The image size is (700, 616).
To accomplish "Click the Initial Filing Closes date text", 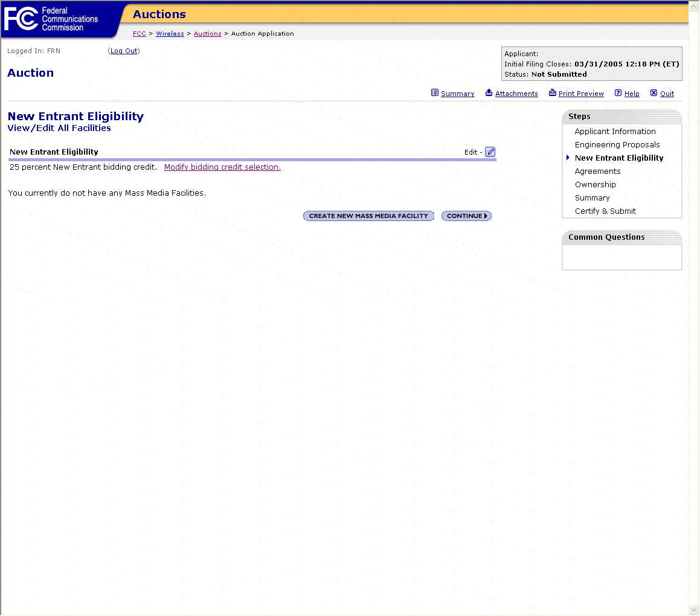I will pyautogui.click(x=591, y=64).
